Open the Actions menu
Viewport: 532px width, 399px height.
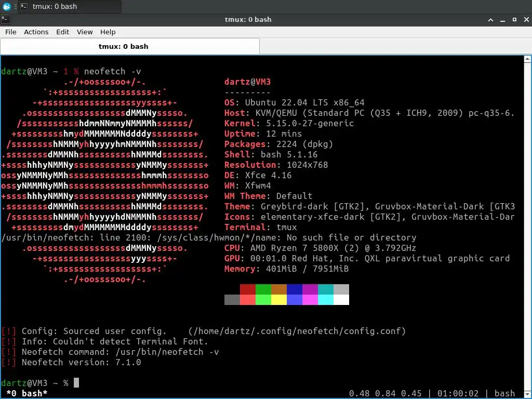point(36,32)
